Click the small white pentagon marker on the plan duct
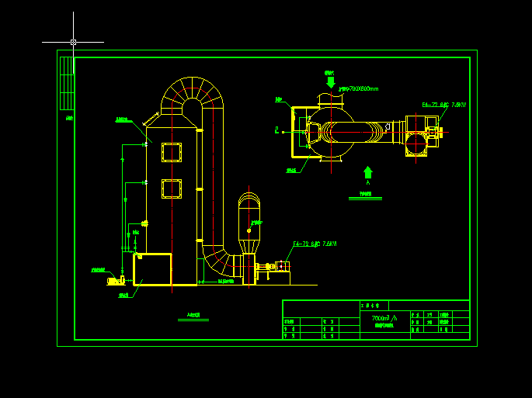532x398 pixels. 388,126
